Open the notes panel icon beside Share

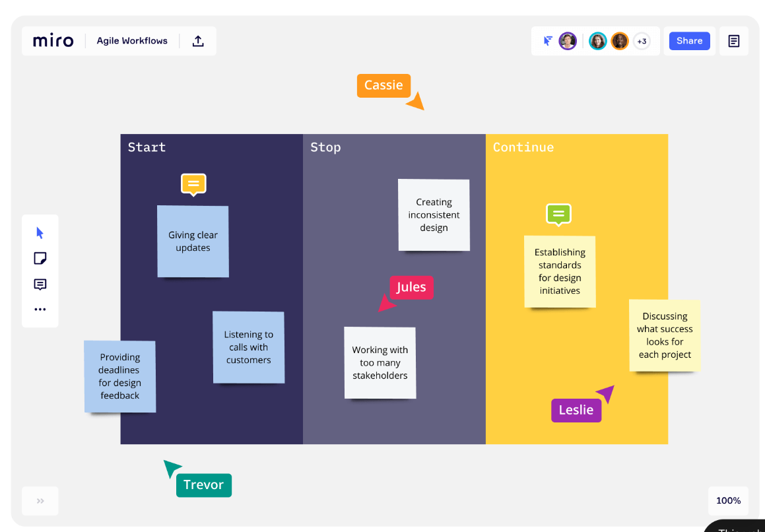(734, 41)
